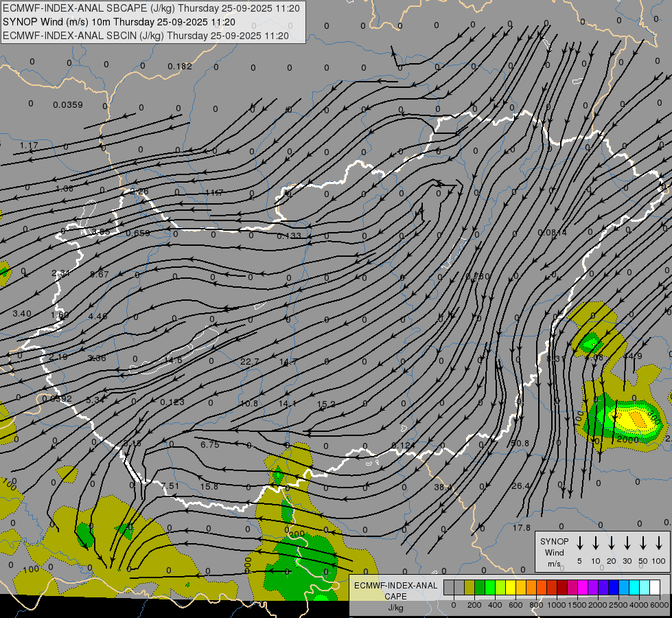Click the 100 m/s wind arrow in legend
This screenshot has height=618, width=672.
pos(659,543)
